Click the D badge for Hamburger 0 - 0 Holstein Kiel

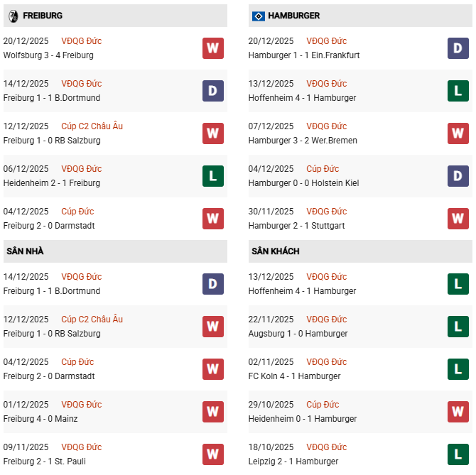[x=458, y=176]
